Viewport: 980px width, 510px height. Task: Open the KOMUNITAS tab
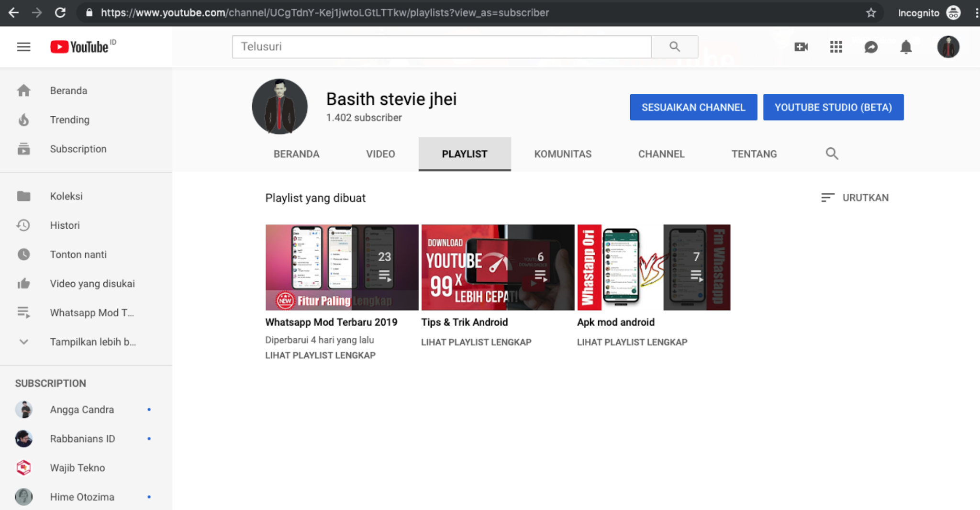[563, 154]
